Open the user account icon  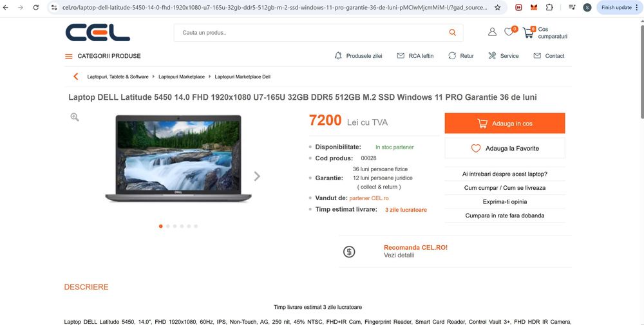coord(492,32)
